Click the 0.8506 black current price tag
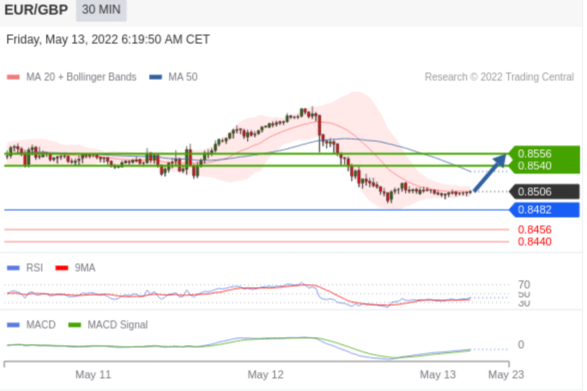This screenshot has width=587, height=391. click(544, 192)
